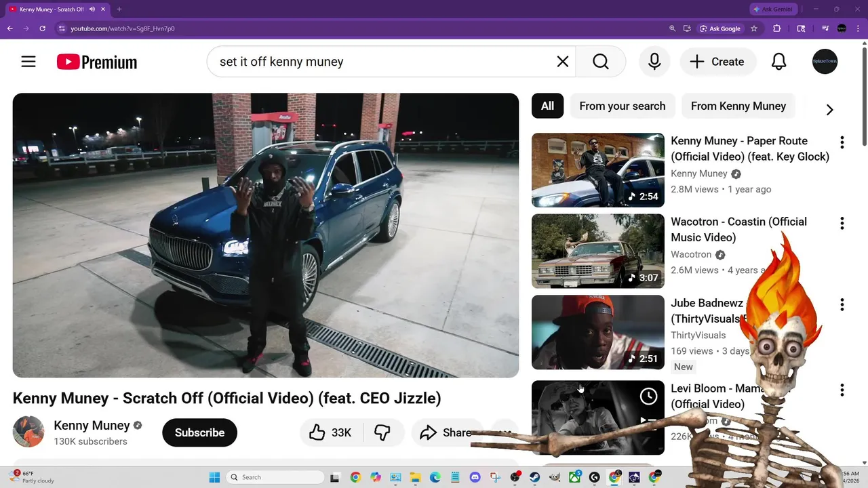Dislike the video with thumbs down
The image size is (868, 488).
click(382, 432)
